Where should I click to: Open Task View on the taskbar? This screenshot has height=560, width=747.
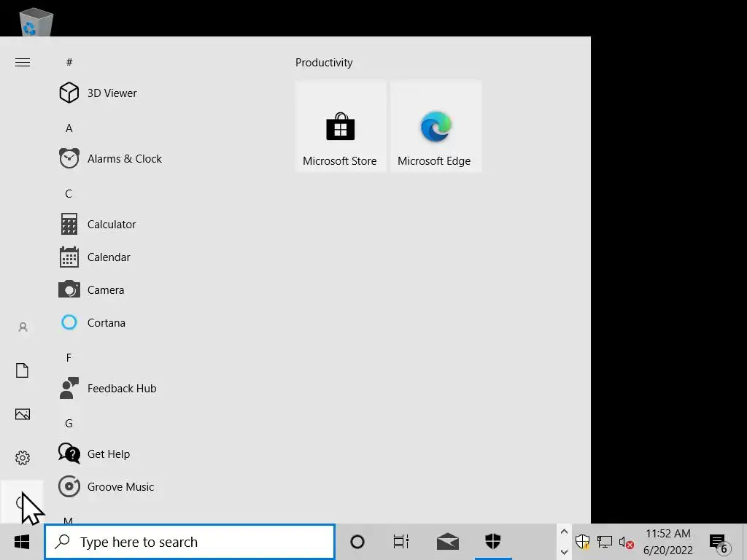[x=401, y=542]
